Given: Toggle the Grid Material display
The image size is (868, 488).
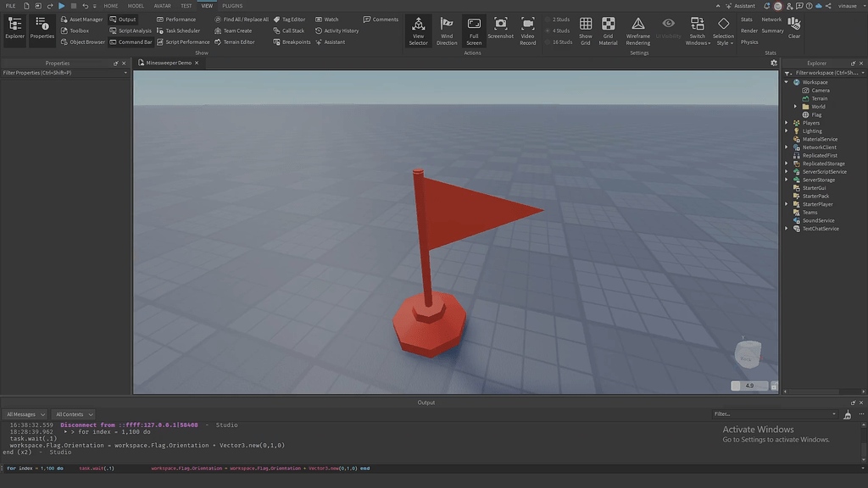Looking at the screenshot, I should pyautogui.click(x=608, y=30).
